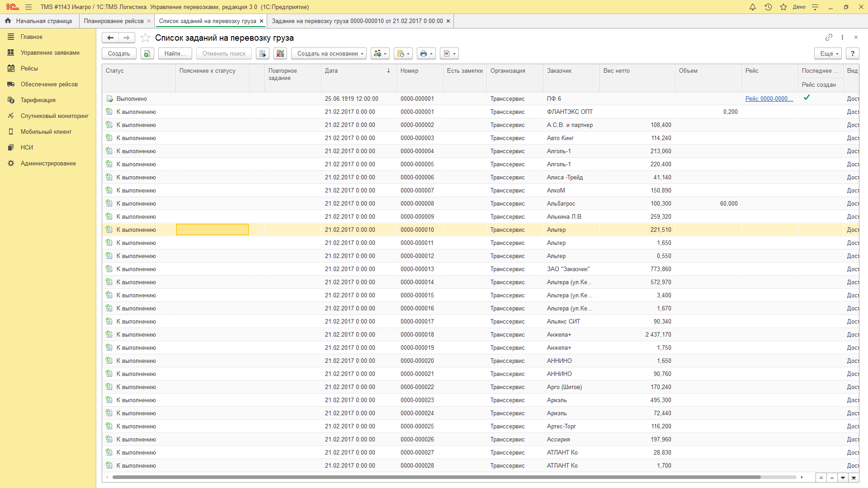Click the highlighted Пояснение к статусу cell
This screenshot has height=488, width=868.
click(x=212, y=230)
